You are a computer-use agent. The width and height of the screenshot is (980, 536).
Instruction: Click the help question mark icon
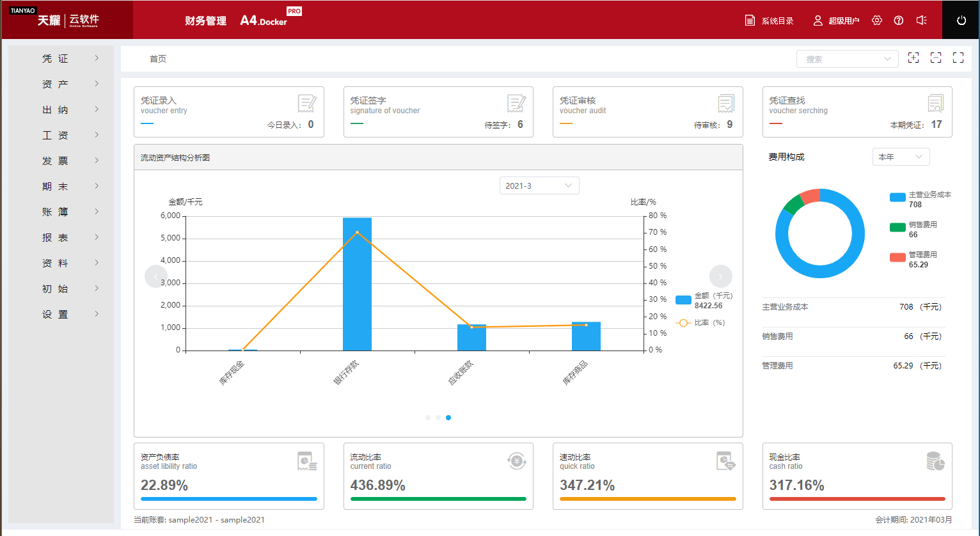[899, 20]
